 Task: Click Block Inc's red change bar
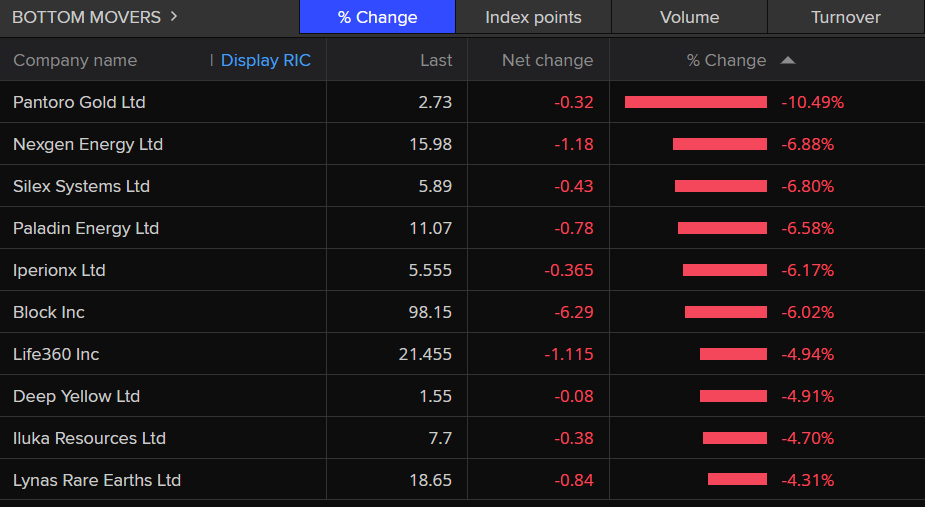pos(726,312)
